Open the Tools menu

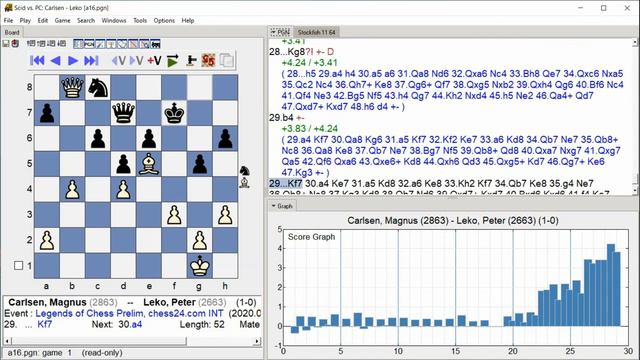140,20
